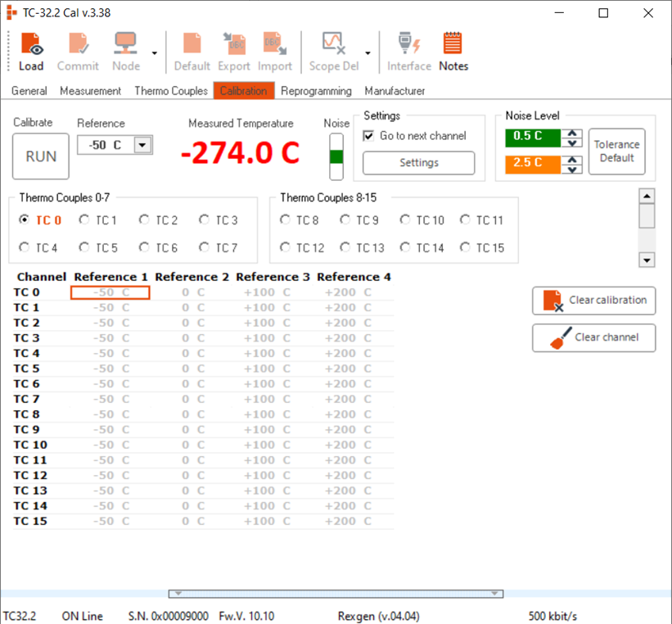
Task: Click the Scope Del toolbar icon
Action: 331,52
